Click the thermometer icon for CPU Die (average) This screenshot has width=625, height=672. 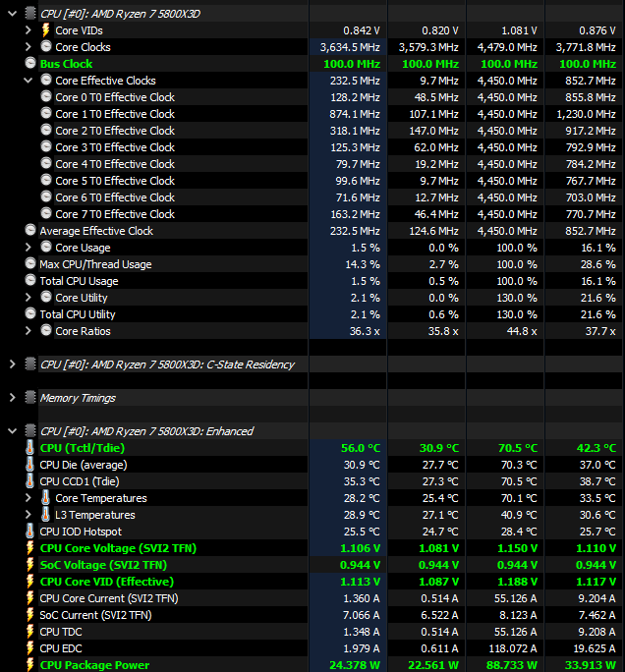(x=29, y=465)
